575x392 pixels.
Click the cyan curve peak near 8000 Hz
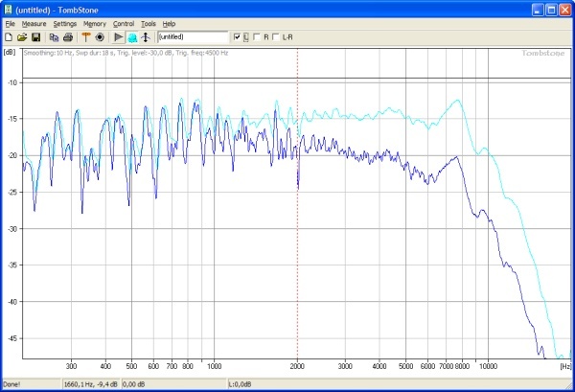click(x=458, y=100)
